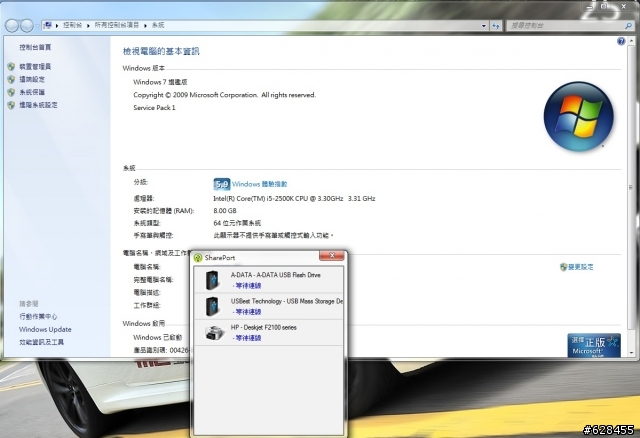This screenshot has width=640, height=438.
Task: Click the Intel Core i5-2500K processor text
Action: (x=294, y=198)
